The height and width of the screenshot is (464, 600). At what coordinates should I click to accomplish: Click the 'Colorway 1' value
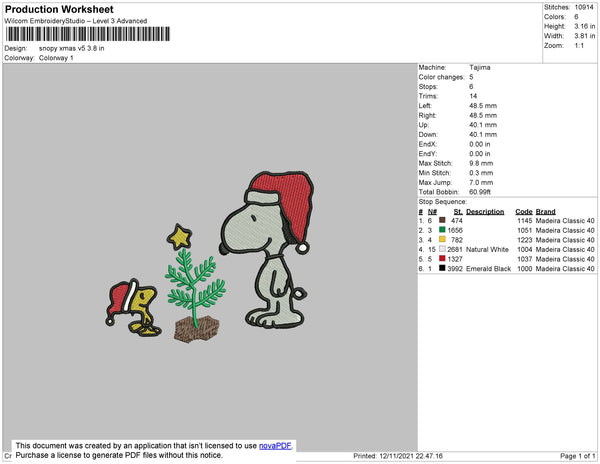56,58
